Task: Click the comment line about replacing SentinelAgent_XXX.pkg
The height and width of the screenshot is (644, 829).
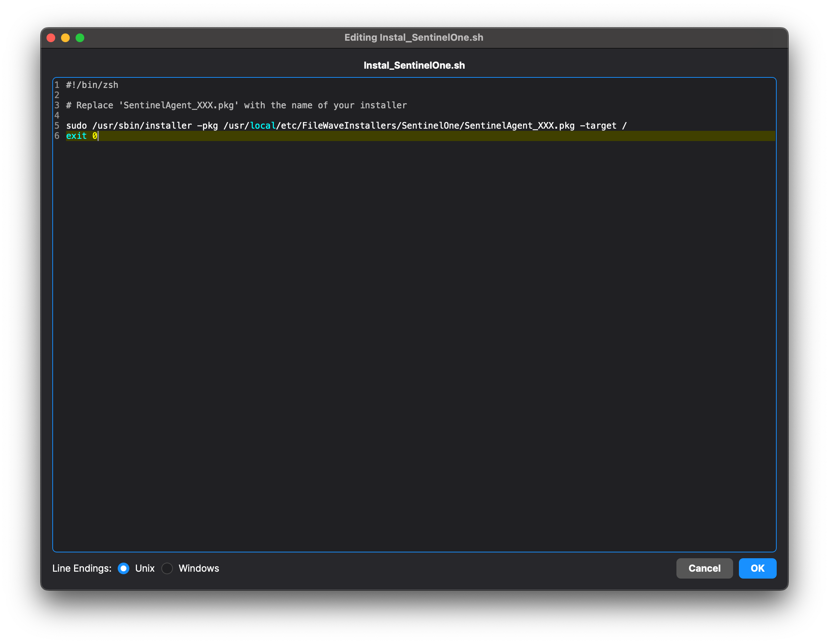Action: click(236, 105)
